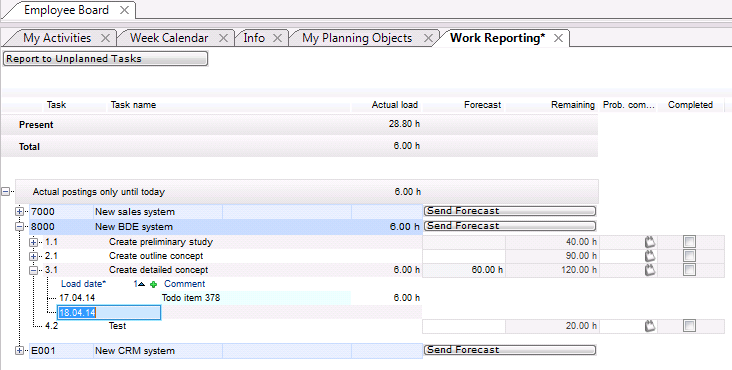The height and width of the screenshot is (370, 732).
Task: Collapse project 8000 New BDE system
Action: tap(19, 227)
